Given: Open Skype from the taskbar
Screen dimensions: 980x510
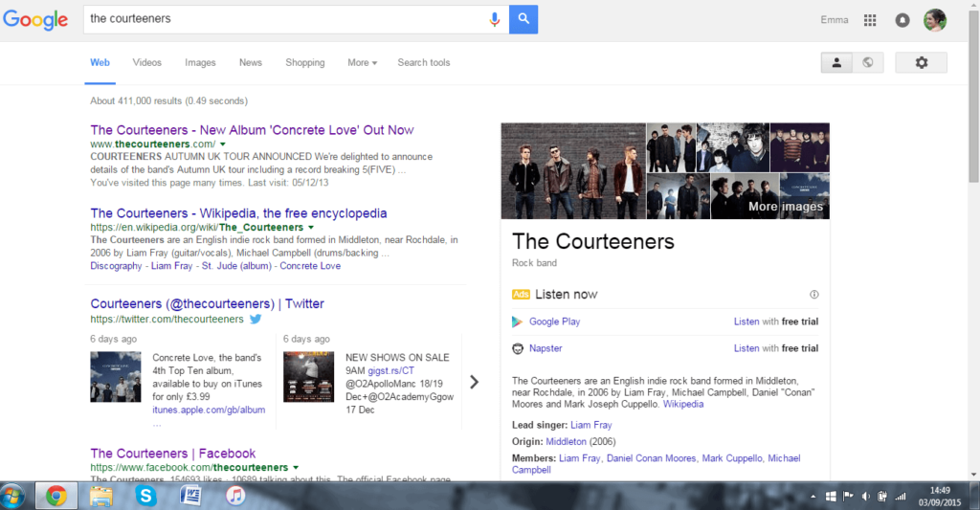Looking at the screenshot, I should (145, 497).
